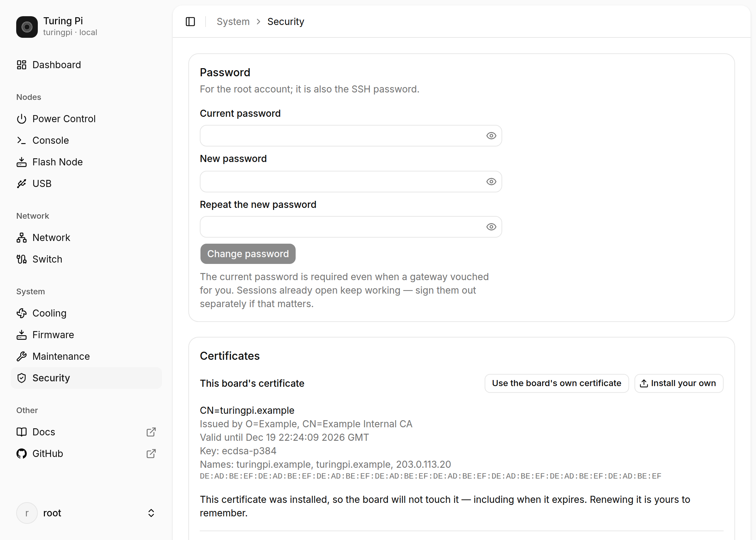Focus the New password field
Image resolution: width=756 pixels, height=540 pixels.
[351, 182]
